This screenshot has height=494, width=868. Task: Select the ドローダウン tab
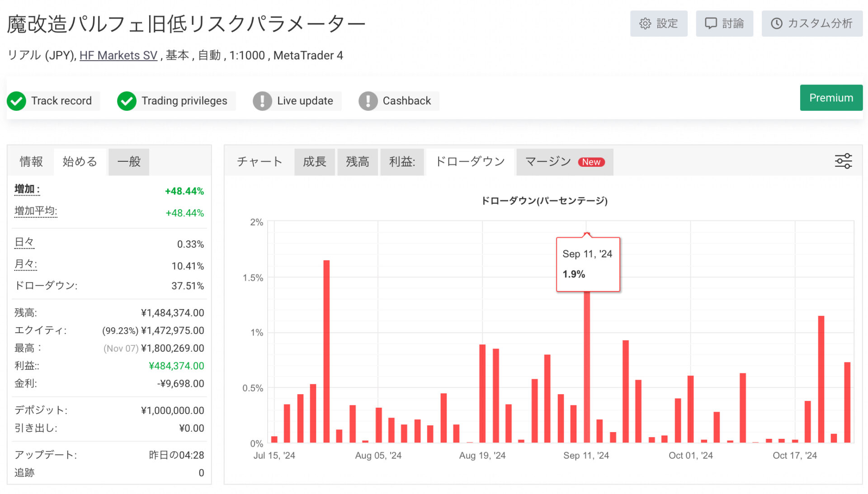click(x=470, y=162)
